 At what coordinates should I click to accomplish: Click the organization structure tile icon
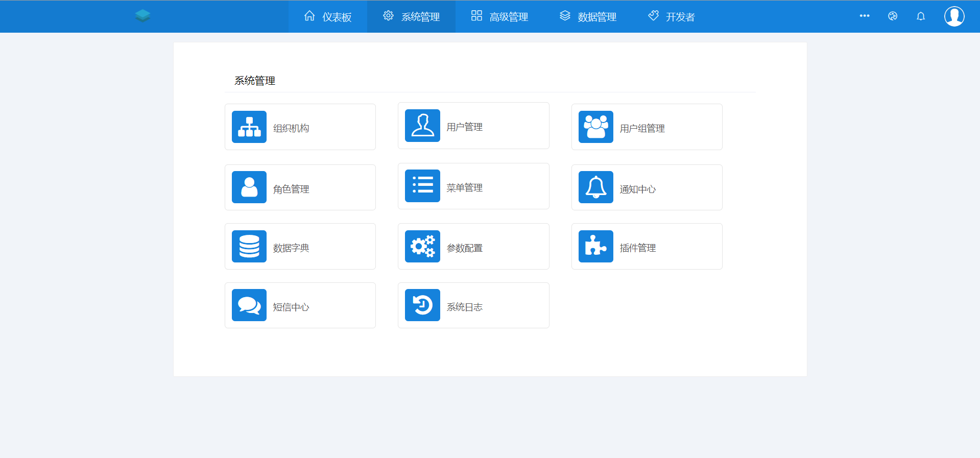(x=249, y=127)
